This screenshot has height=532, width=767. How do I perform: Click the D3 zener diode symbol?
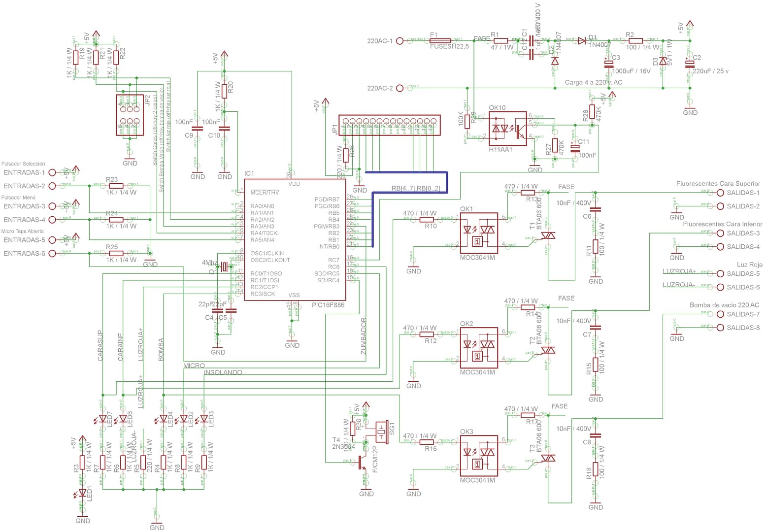coord(663,61)
